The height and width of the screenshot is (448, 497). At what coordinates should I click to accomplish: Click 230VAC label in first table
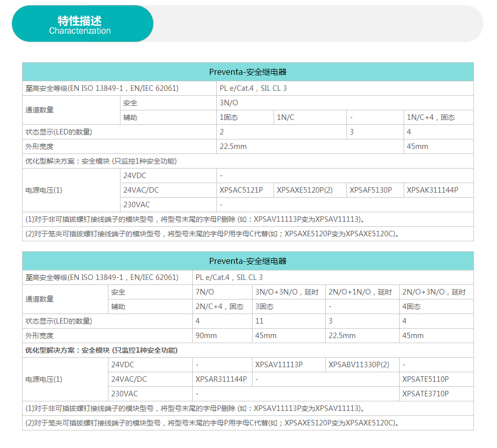(137, 205)
